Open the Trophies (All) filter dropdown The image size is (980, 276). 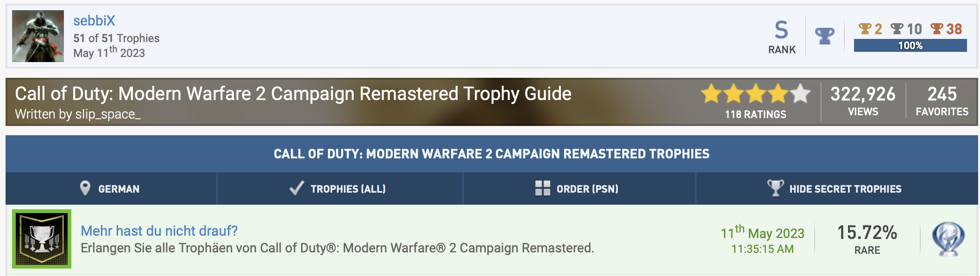point(340,188)
